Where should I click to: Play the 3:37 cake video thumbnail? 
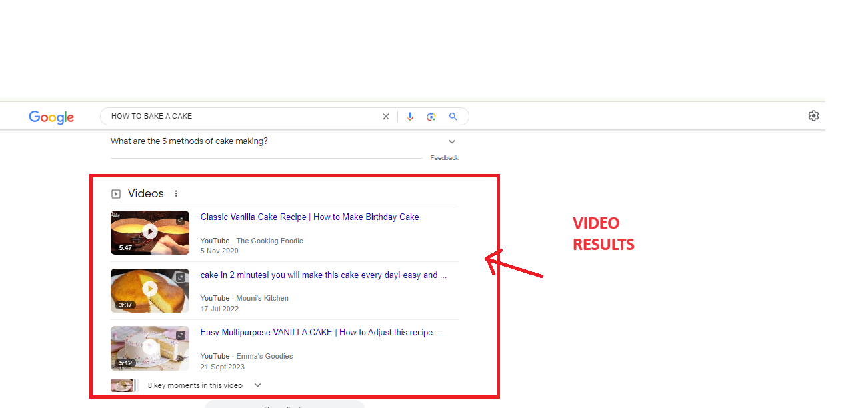150,289
